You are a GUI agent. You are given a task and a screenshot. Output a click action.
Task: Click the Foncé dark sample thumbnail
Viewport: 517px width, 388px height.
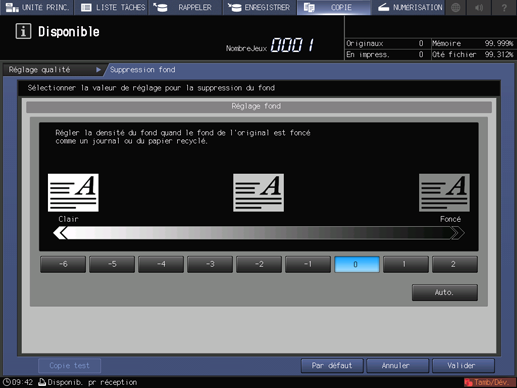444,192
